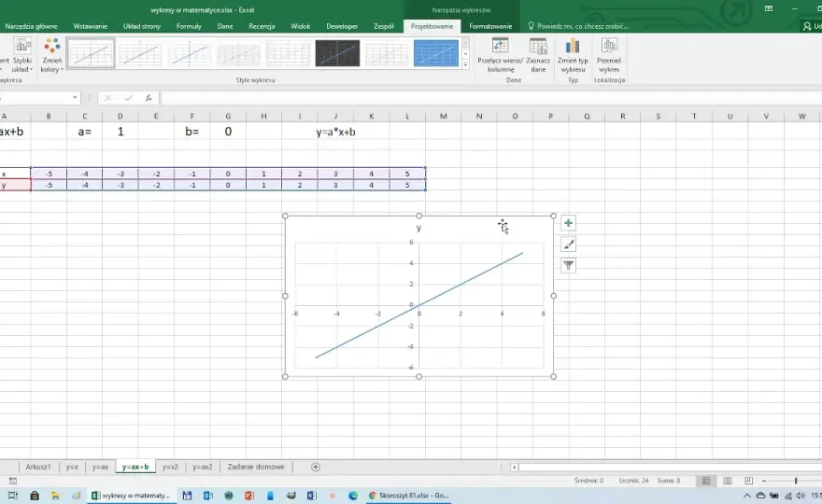Open the Deweloper tab

coord(342,26)
